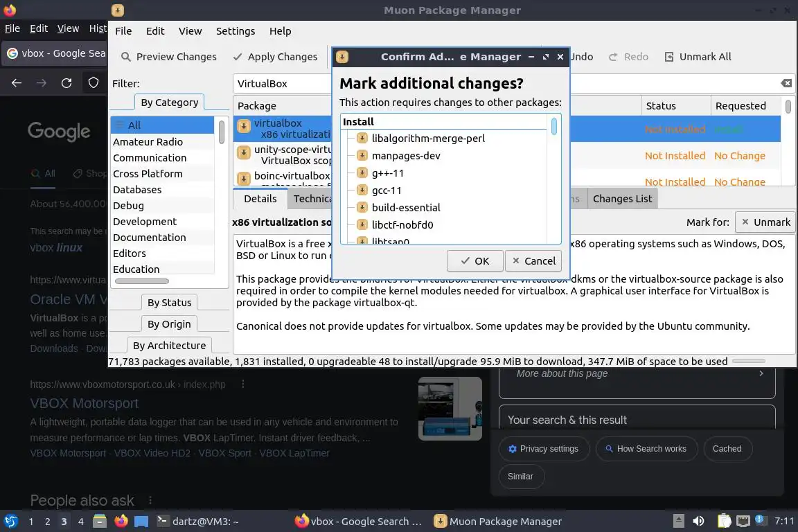The height and width of the screenshot is (532, 798).
Task: Reload the Firefox page
Action: click(x=66, y=83)
